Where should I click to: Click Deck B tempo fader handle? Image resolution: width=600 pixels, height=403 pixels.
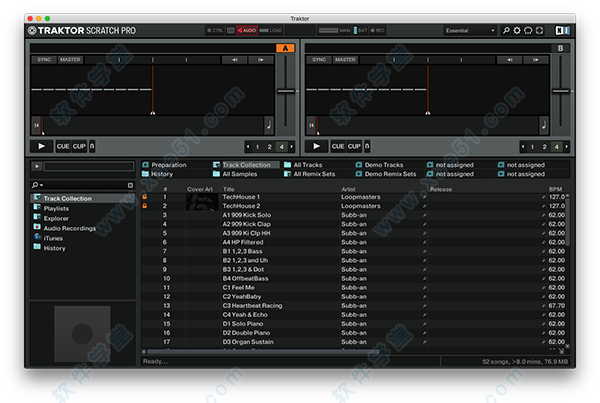click(561, 91)
